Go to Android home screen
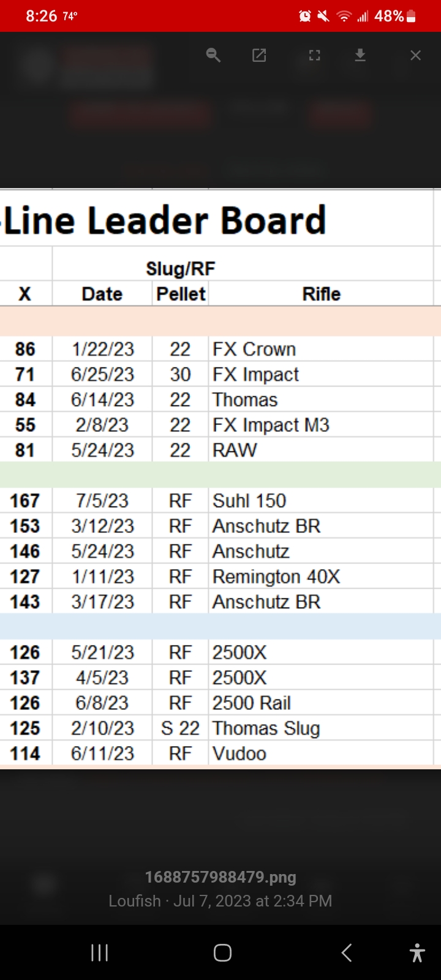 222,952
